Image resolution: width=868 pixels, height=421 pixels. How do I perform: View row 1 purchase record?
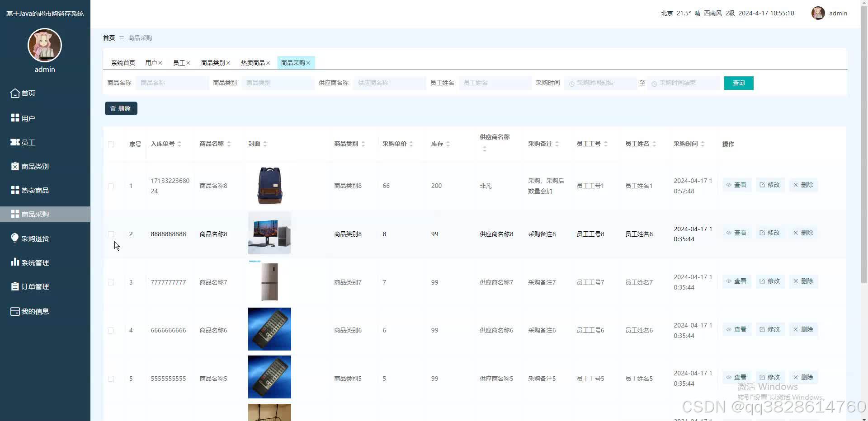[736, 185]
